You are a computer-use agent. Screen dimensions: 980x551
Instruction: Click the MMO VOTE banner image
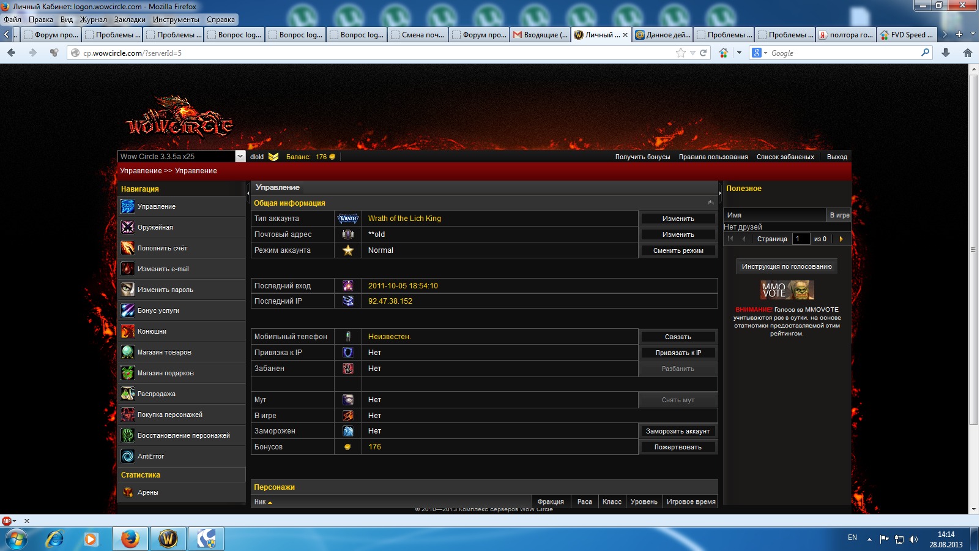(787, 290)
